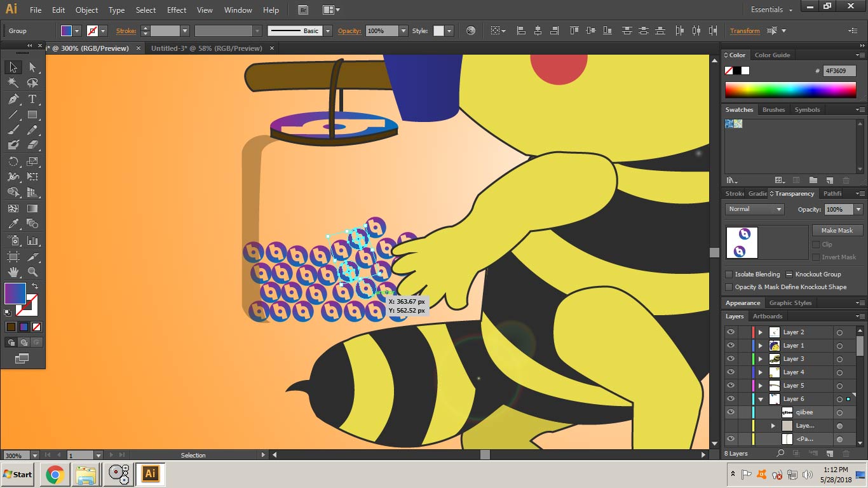Swap fill and stroke colors
The height and width of the screenshot is (488, 868).
(35, 287)
